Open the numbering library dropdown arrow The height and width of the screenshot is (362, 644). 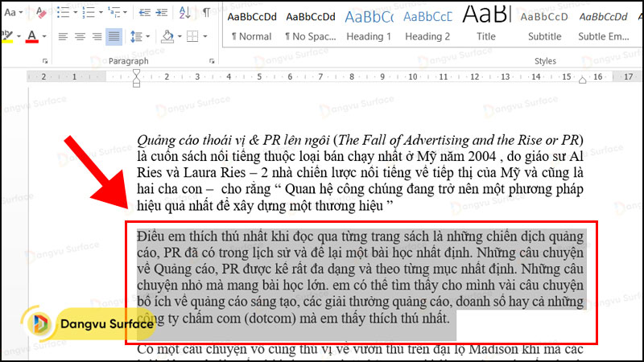(101, 12)
